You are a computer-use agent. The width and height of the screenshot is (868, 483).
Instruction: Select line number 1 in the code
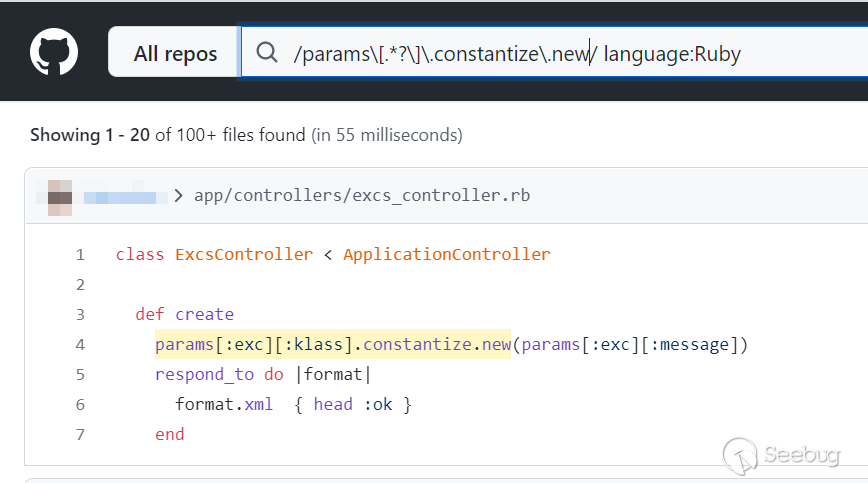tap(80, 255)
